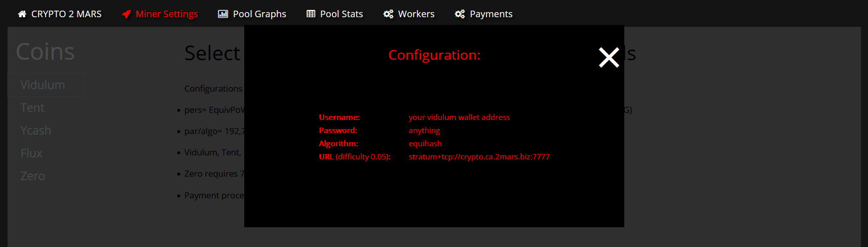Click the home icon beside CRYPTO 2 MARS
The height and width of the screenshot is (247, 868).
click(22, 14)
